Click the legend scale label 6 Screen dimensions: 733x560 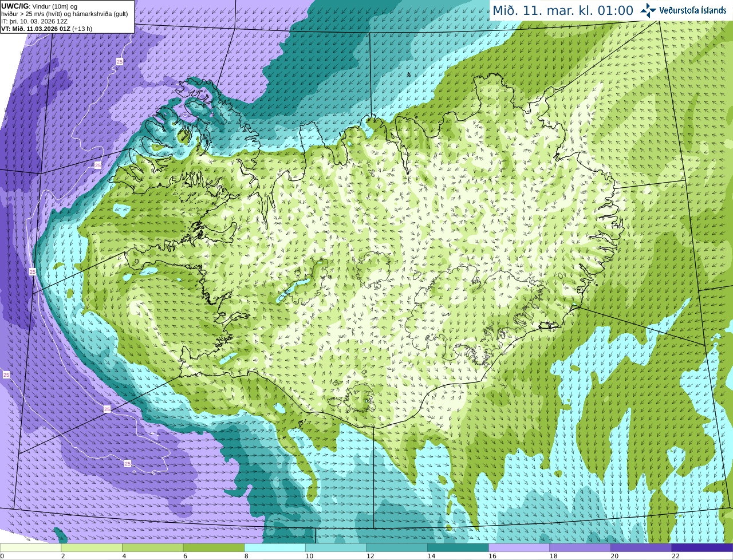point(185,556)
